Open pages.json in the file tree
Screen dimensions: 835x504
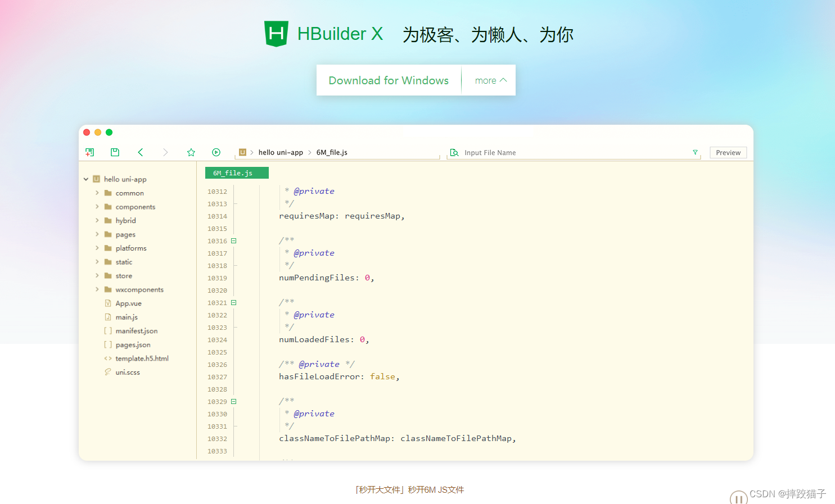pyautogui.click(x=133, y=344)
